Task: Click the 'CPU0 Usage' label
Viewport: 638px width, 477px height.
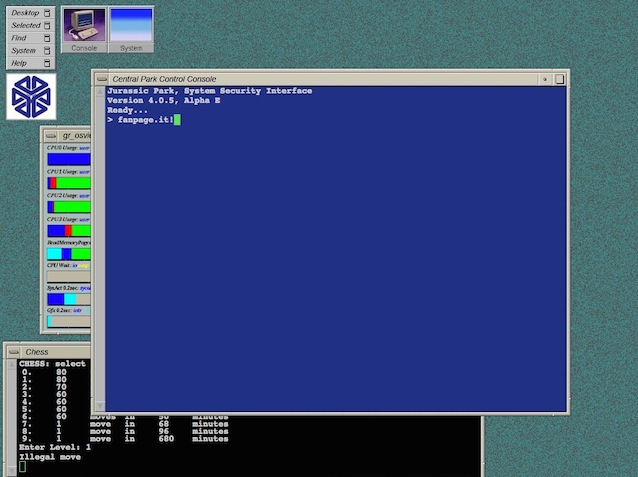Action: coord(62,148)
